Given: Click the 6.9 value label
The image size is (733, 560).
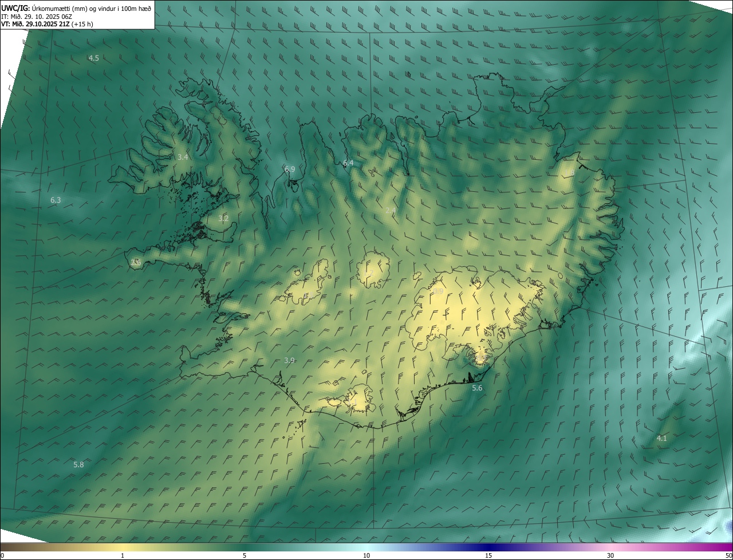Looking at the screenshot, I should (x=290, y=169).
